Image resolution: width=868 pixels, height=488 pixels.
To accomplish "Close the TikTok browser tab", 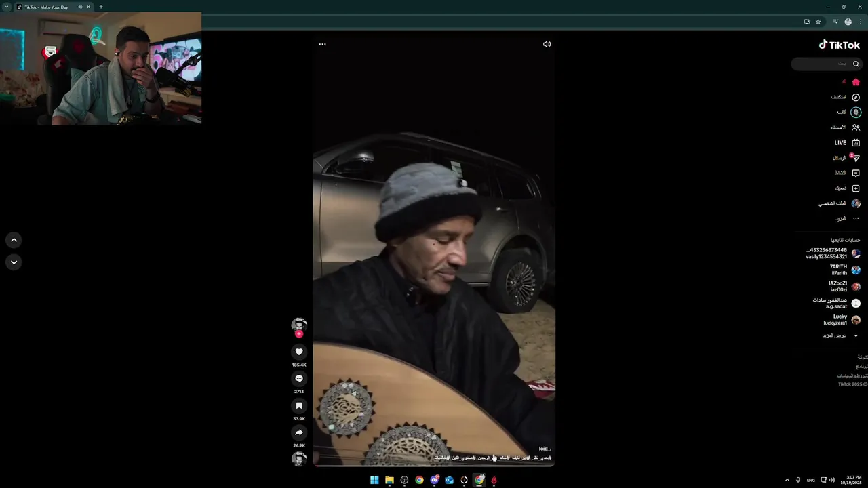I will tap(87, 7).
